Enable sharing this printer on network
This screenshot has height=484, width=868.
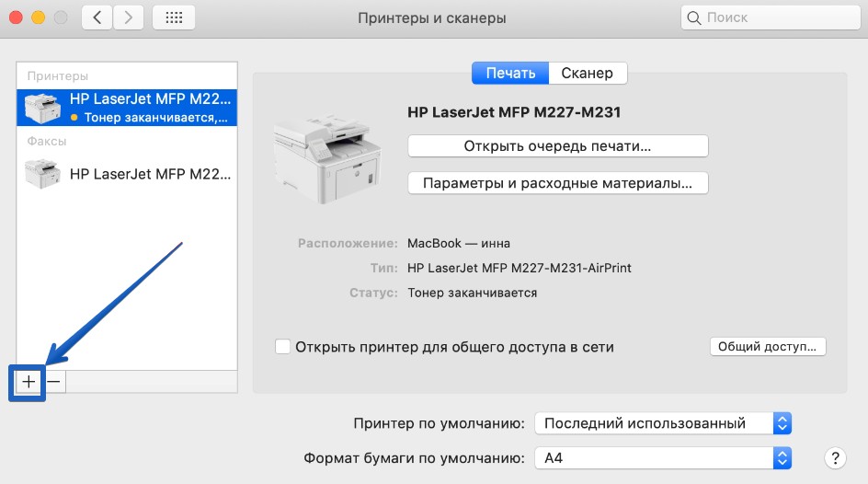point(283,347)
